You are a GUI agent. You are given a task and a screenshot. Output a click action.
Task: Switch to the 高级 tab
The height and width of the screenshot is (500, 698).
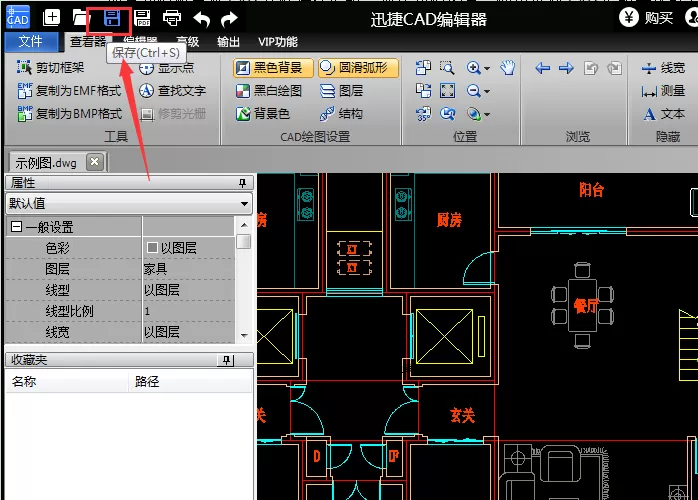point(187,42)
